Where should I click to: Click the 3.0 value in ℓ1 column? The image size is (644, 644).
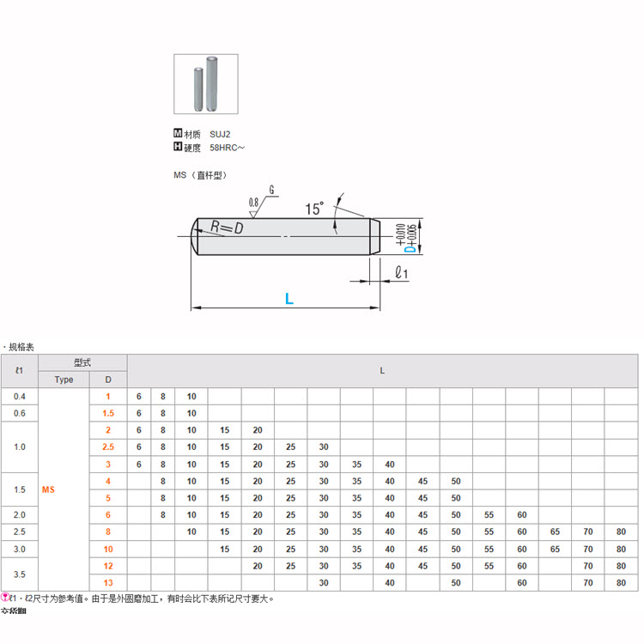tap(19, 550)
